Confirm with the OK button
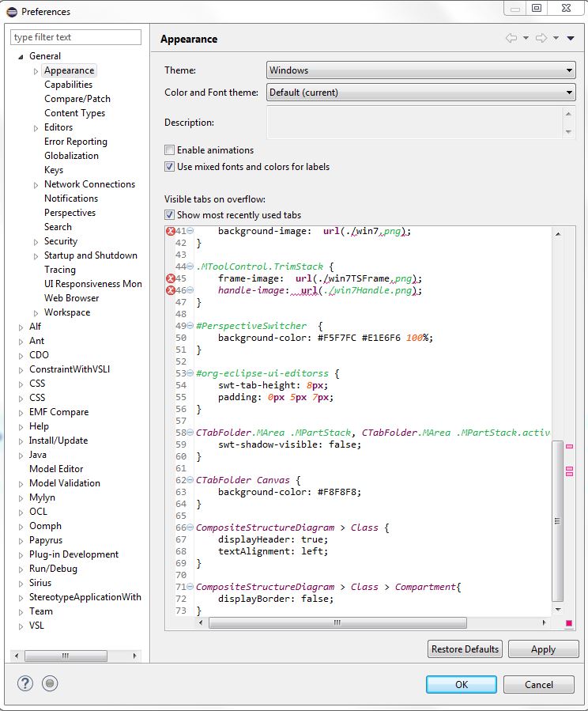Image resolution: width=588 pixels, height=711 pixels. [462, 684]
